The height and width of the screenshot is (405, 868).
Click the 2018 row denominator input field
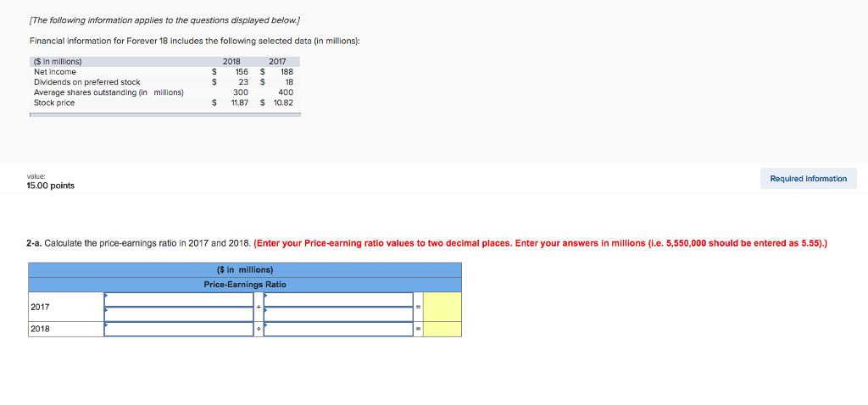click(x=339, y=329)
